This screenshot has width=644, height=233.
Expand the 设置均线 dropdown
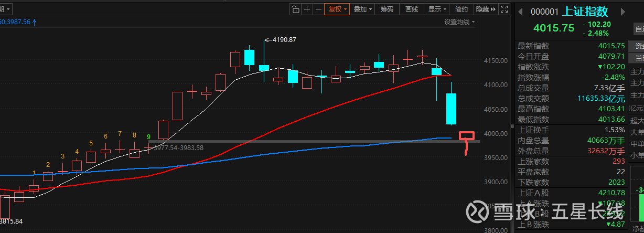(459, 22)
